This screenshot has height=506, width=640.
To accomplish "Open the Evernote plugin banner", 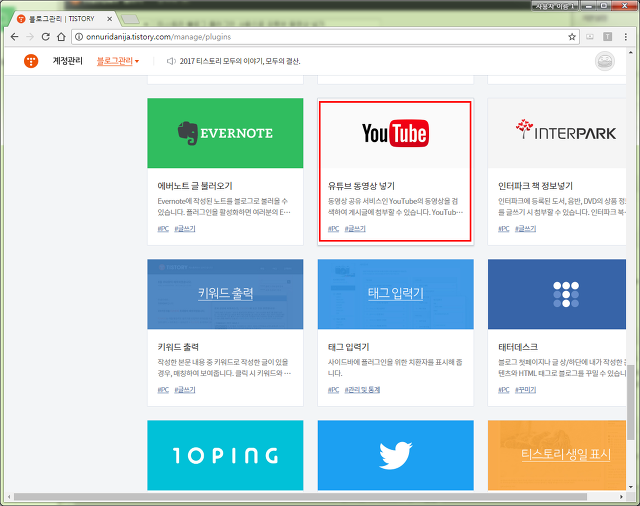I will [x=225, y=133].
